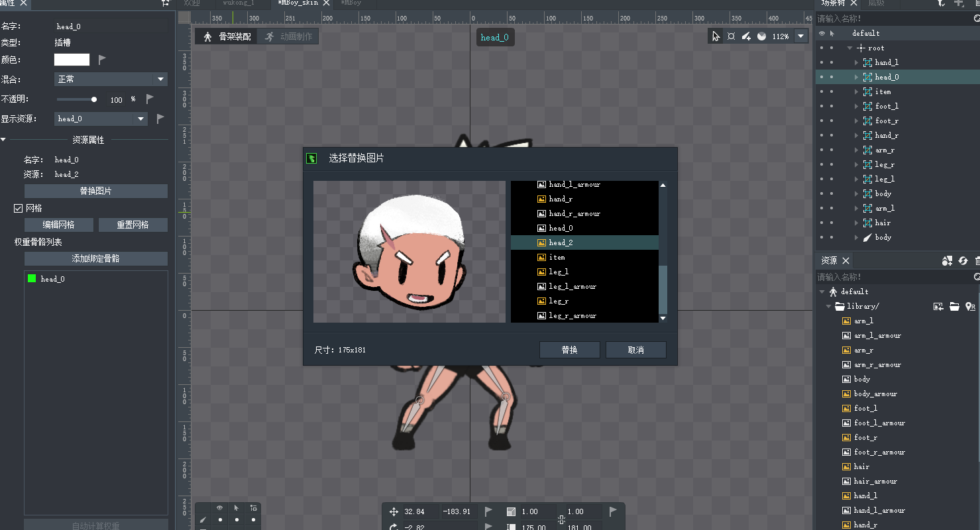This screenshot has width=980, height=530.
Task: Click the cancel (取消) button in dialog
Action: pos(636,350)
